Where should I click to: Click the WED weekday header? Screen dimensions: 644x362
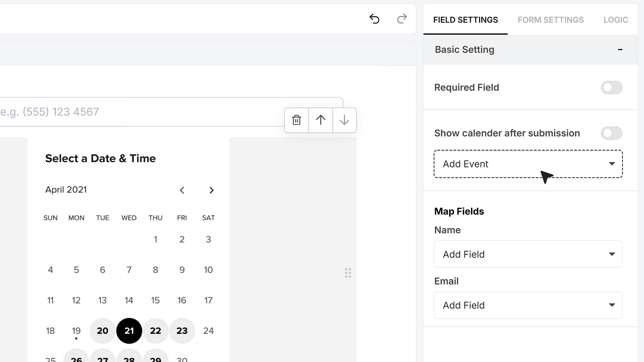129,218
